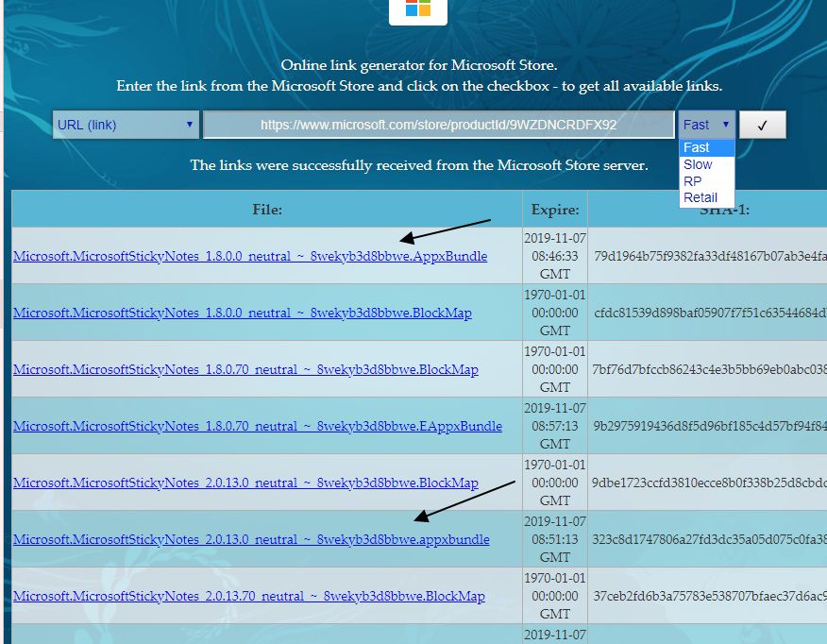This screenshot has height=644, width=827.
Task: Open StickyNotes 1.8.0.70 BlockMap link
Action: coord(245,369)
